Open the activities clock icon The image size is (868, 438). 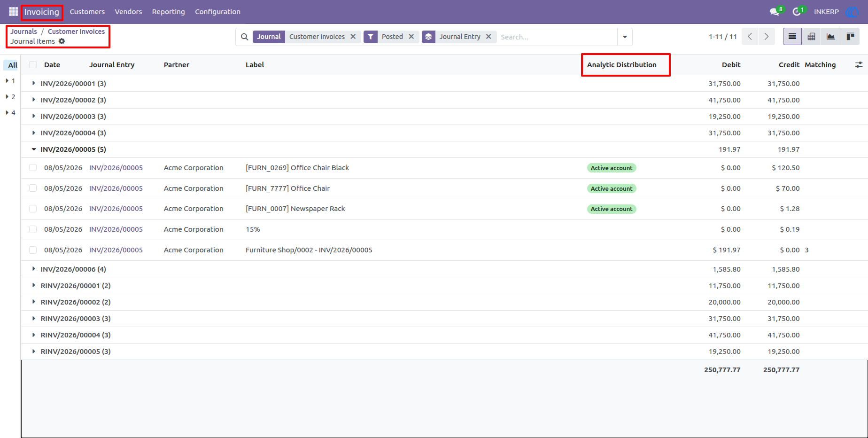pos(797,12)
